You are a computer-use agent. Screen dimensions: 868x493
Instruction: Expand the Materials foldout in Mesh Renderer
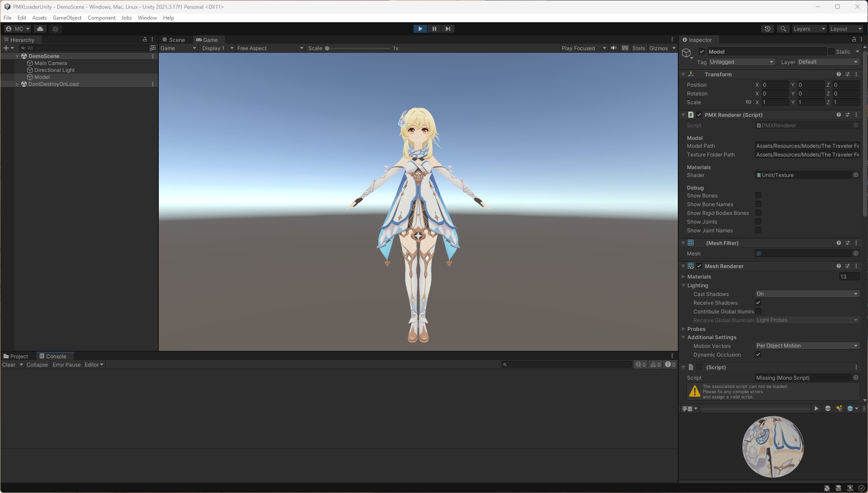click(683, 277)
